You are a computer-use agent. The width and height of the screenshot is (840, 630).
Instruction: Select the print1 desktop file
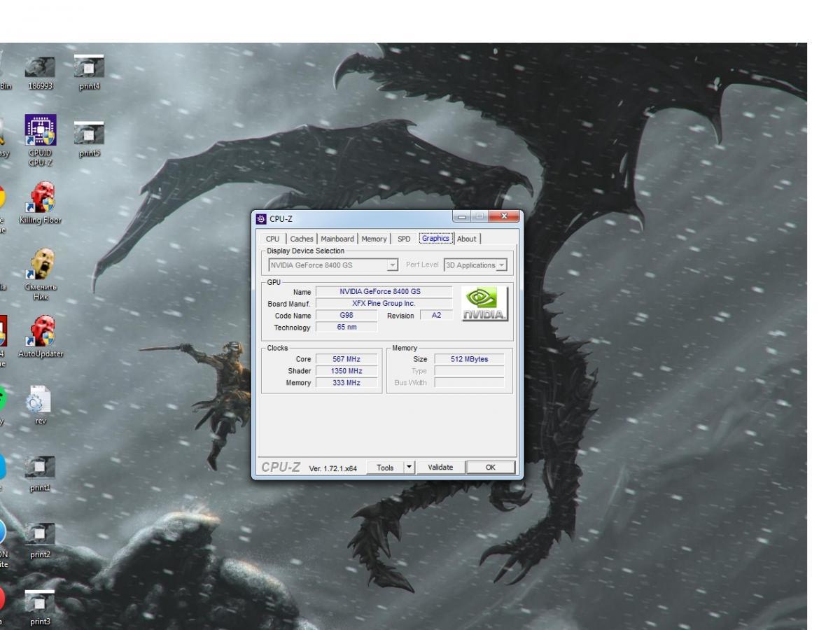click(x=40, y=474)
